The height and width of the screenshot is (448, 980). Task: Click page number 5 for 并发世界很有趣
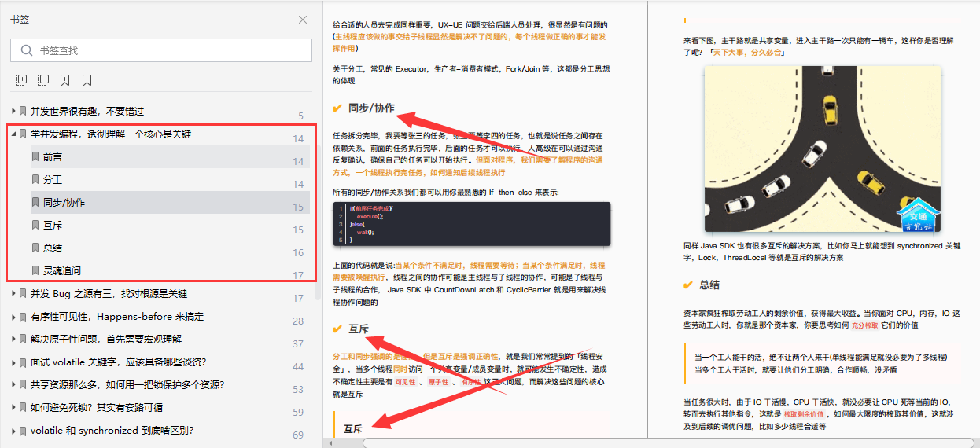click(300, 116)
